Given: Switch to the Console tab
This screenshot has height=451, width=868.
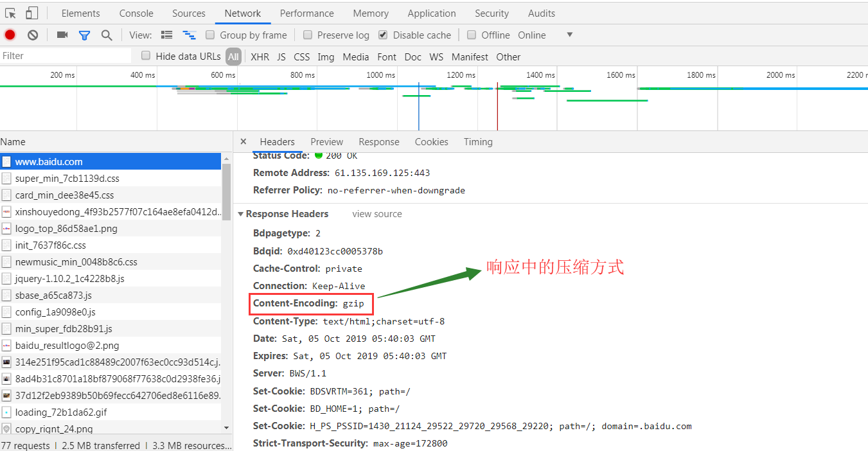Looking at the screenshot, I should [136, 13].
